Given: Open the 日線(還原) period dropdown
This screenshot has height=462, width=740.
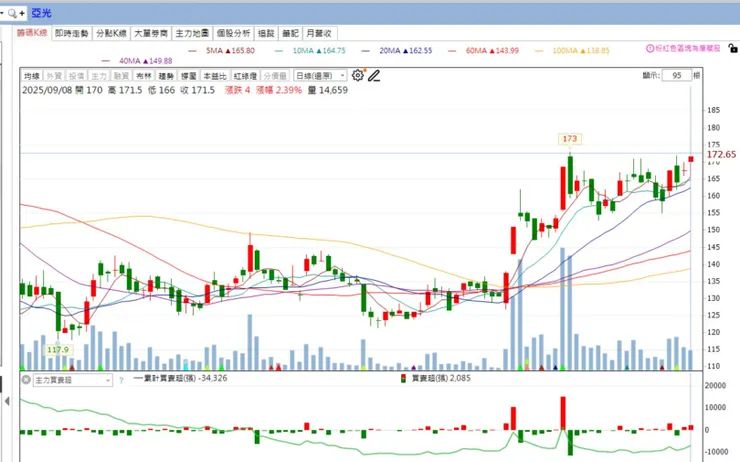Looking at the screenshot, I should 320,76.
